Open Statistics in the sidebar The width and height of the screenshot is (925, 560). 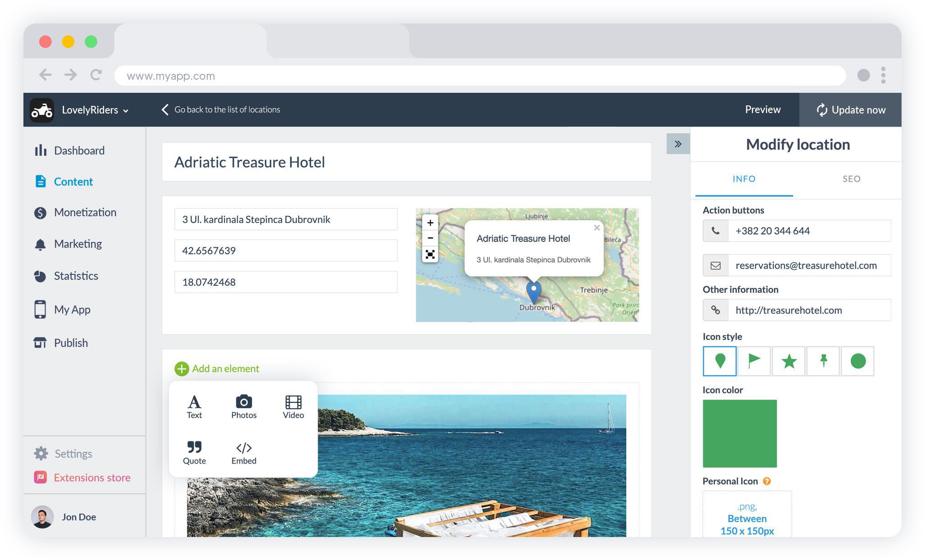click(76, 276)
